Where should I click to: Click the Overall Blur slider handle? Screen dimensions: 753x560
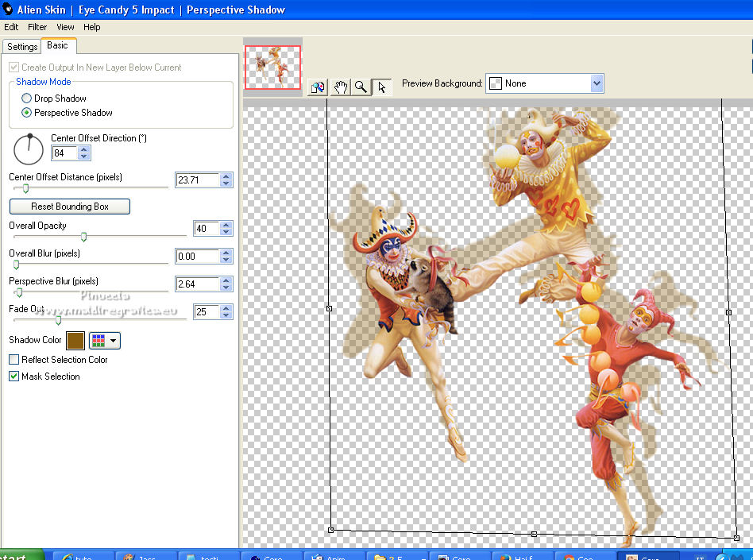[17, 265]
